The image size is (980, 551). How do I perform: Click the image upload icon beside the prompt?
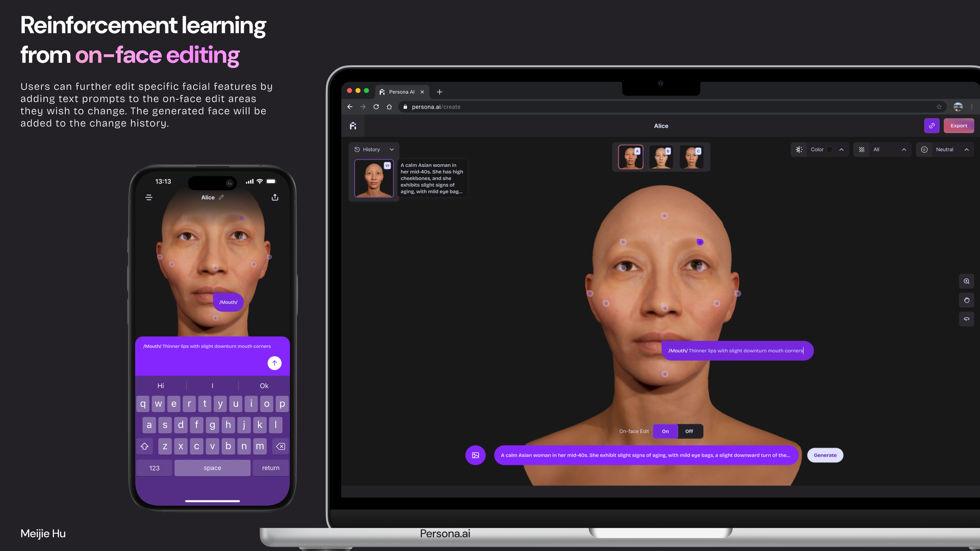click(x=476, y=455)
